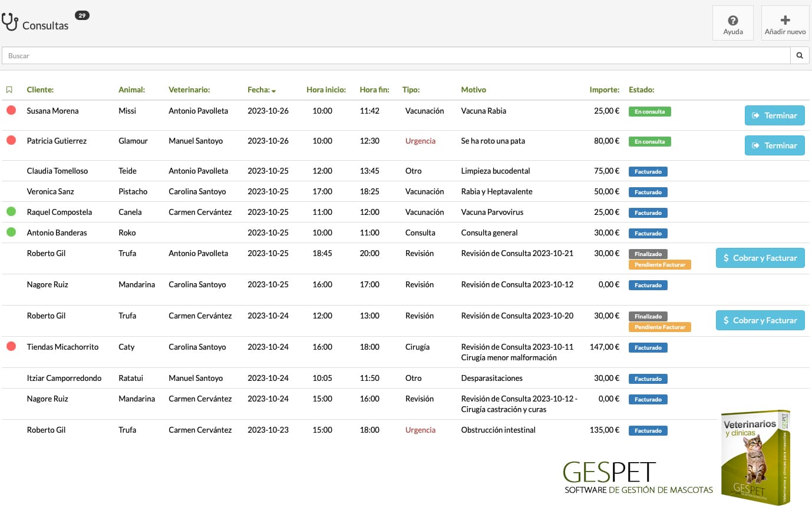Viewport: 812px width, 511px height.
Task: Click red marker dot for Tiendas Micachorrito
Action: (x=11, y=346)
